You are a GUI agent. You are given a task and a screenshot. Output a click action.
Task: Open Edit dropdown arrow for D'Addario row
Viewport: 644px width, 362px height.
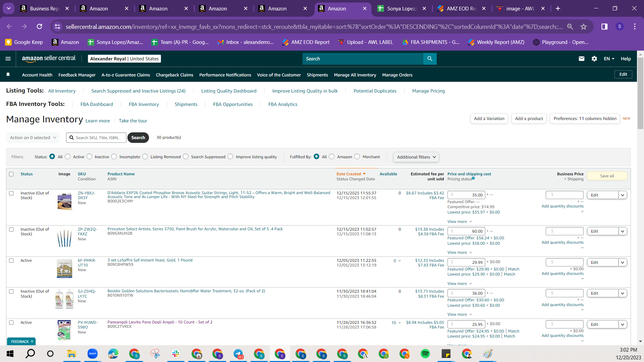[623, 195]
